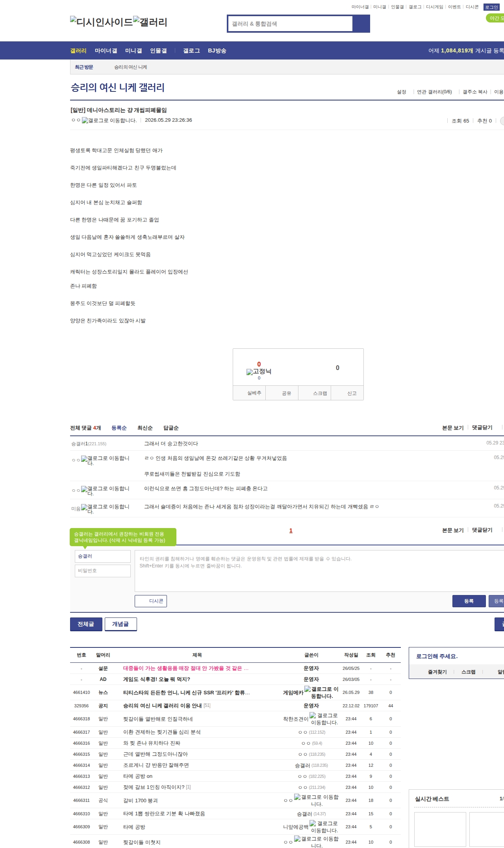Open the 디시게임 link in the top menu
Image resolution: width=504 pixels, height=848 pixels.
(x=435, y=7)
